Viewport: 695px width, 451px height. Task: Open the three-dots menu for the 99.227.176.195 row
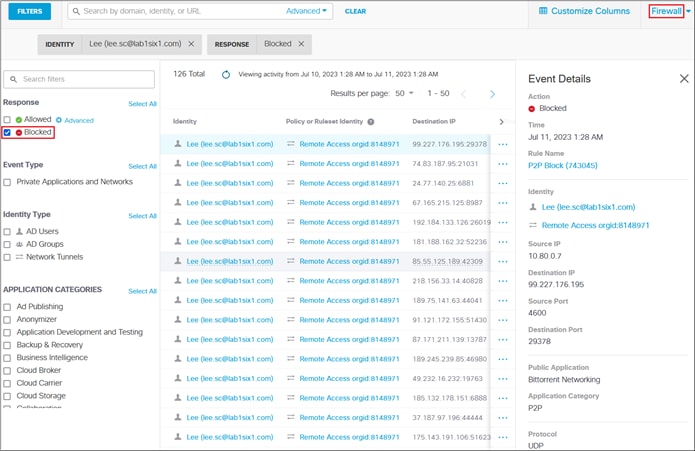coord(503,144)
